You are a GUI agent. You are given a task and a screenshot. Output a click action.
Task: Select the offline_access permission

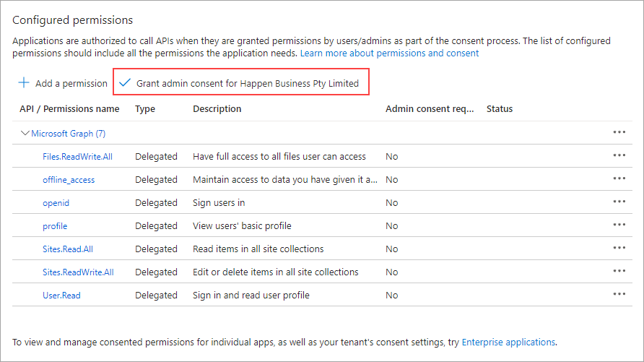[x=69, y=179]
